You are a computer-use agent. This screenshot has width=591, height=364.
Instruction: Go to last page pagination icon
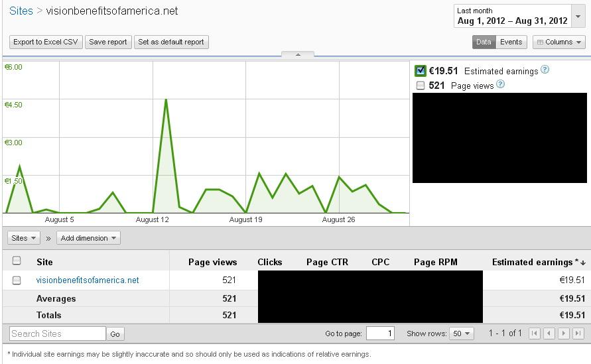(578, 334)
